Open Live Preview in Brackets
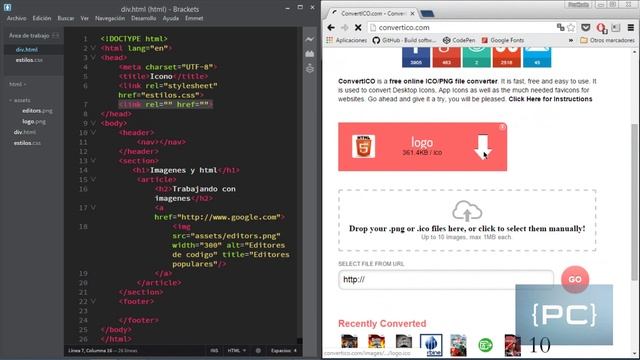640x360 pixels. [x=310, y=39]
